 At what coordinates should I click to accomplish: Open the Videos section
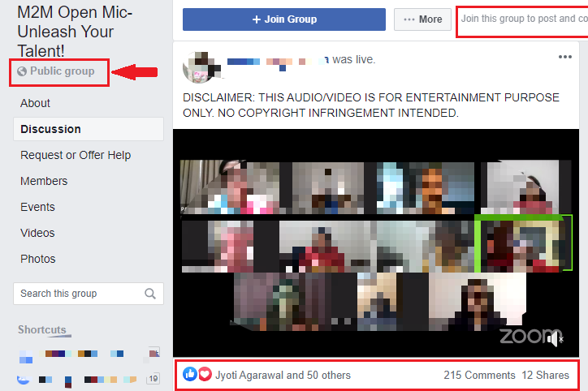tap(38, 233)
